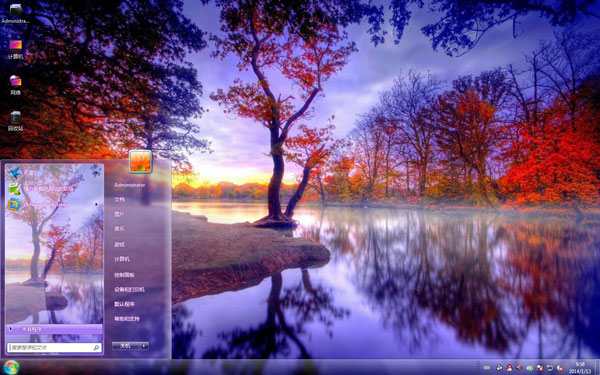
Task: Expand the VMware Workstation jump list arrow
Action: 96,204
